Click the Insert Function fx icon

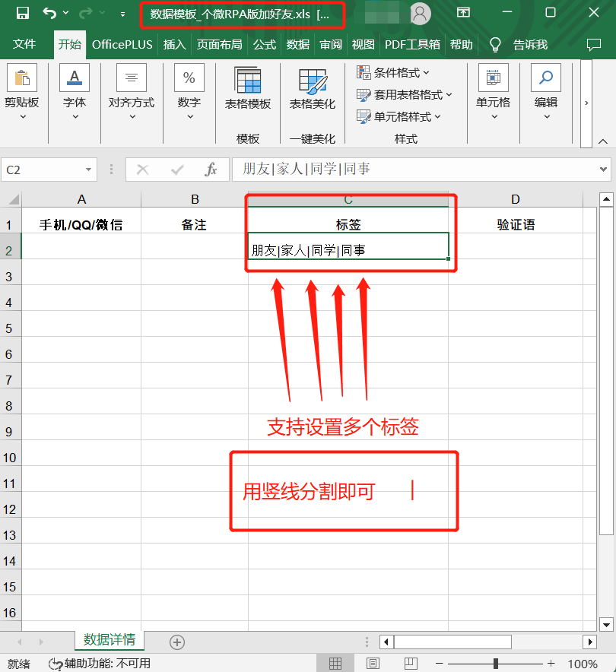tap(211, 170)
